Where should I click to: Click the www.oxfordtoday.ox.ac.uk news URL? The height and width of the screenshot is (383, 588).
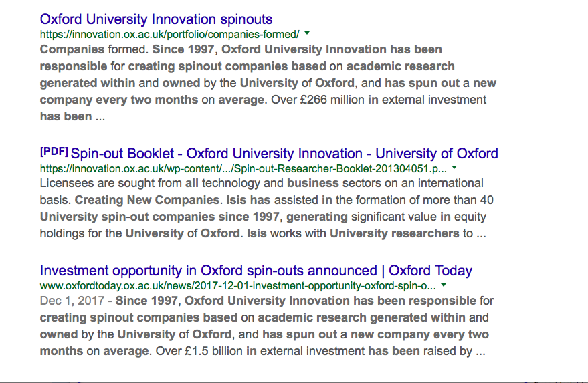click(x=237, y=285)
